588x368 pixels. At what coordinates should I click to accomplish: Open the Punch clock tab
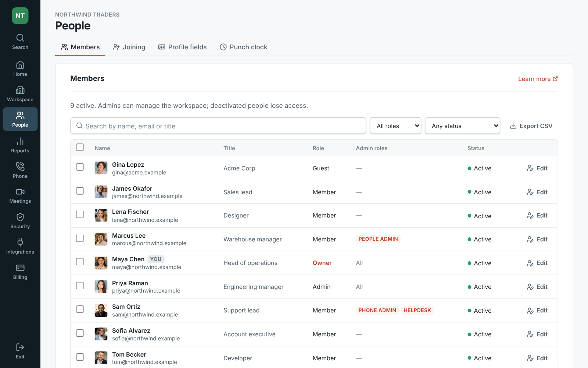pos(244,47)
